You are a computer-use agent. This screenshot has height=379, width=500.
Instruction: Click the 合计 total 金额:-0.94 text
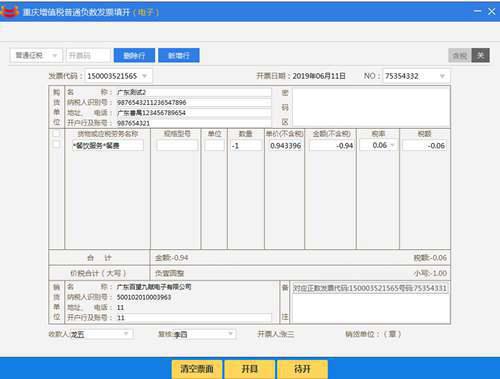click(171, 258)
